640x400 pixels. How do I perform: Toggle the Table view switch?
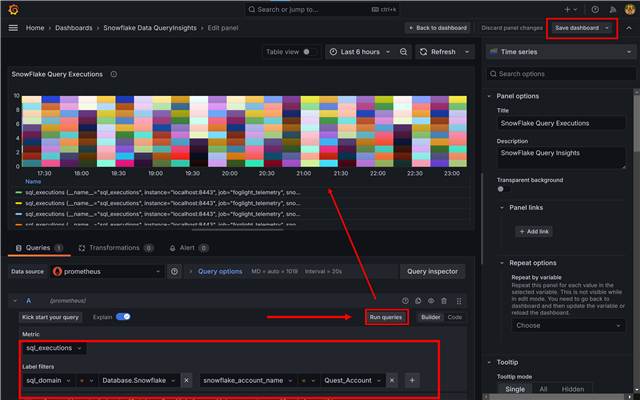coord(310,52)
